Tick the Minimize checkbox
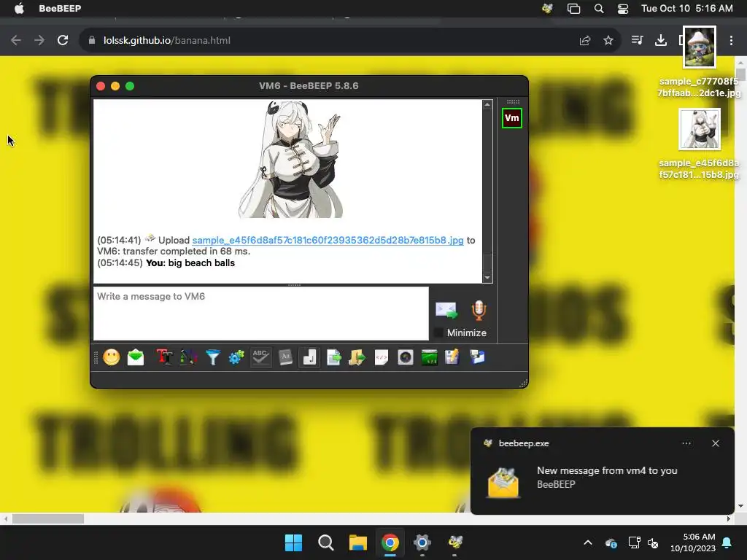Viewport: 747px width, 560px height. pyautogui.click(x=438, y=332)
